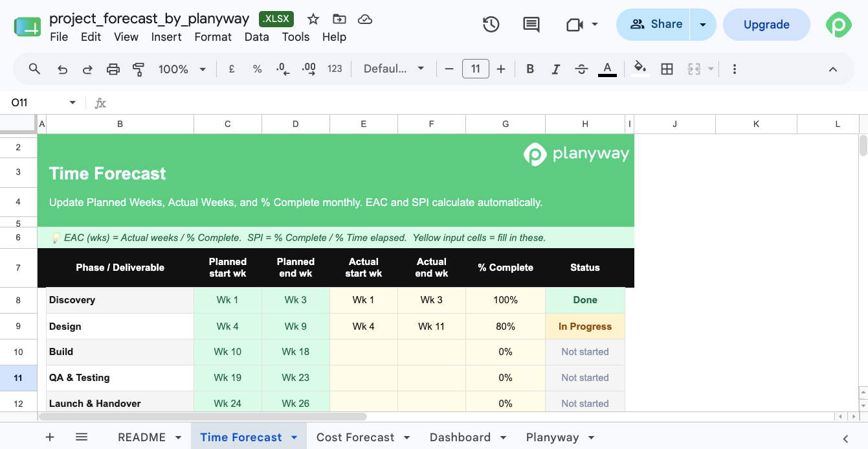The image size is (868, 449).
Task: Open more toolbar options three dots
Action: coord(734,69)
